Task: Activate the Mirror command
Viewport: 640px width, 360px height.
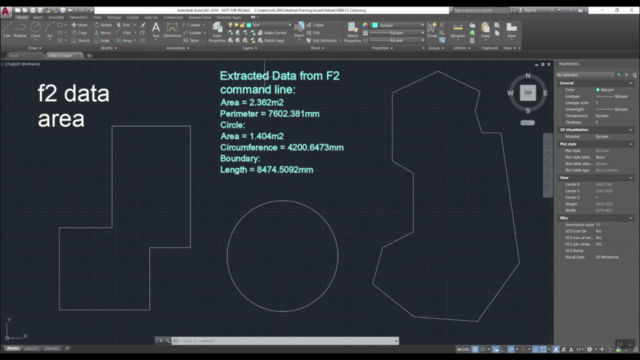Action: click(102, 33)
